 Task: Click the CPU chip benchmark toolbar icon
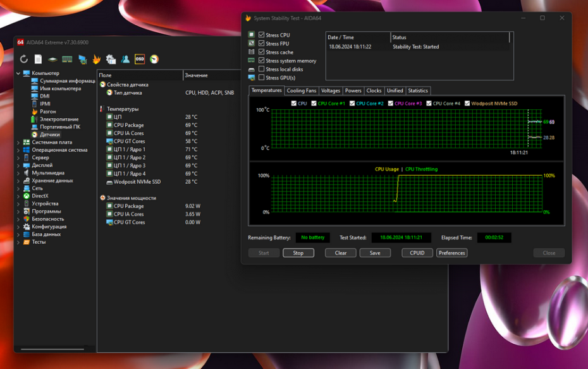52,59
